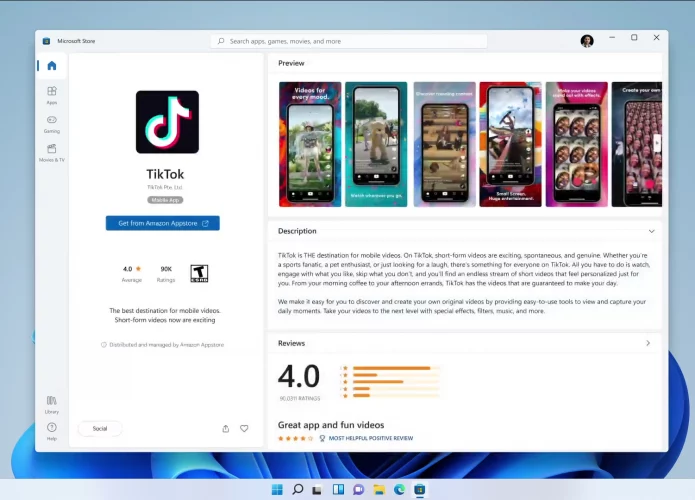695x500 pixels.
Task: Open the Home section in sidebar
Action: coord(52,66)
